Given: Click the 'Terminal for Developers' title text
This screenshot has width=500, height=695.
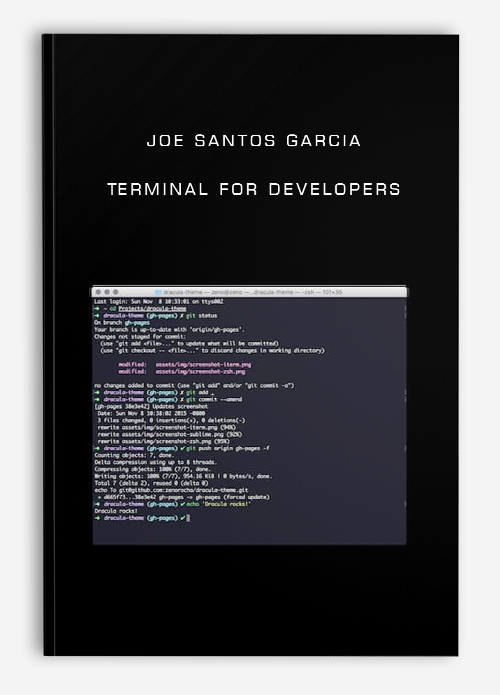Looking at the screenshot, I should point(254,189).
